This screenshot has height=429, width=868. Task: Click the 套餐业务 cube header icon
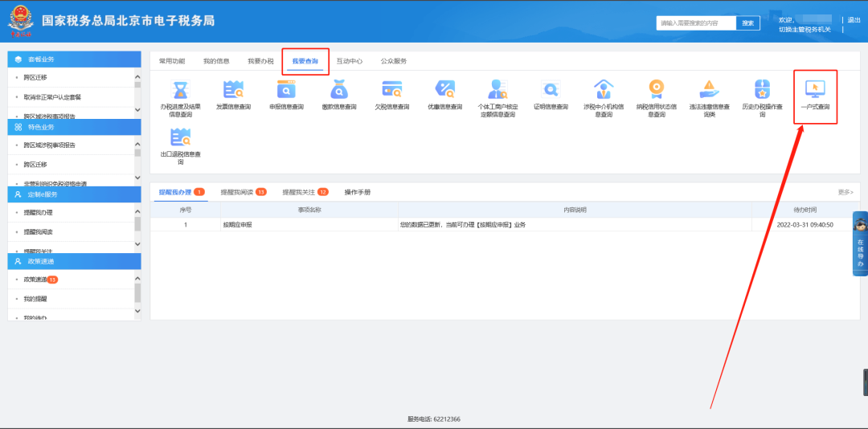(18, 59)
